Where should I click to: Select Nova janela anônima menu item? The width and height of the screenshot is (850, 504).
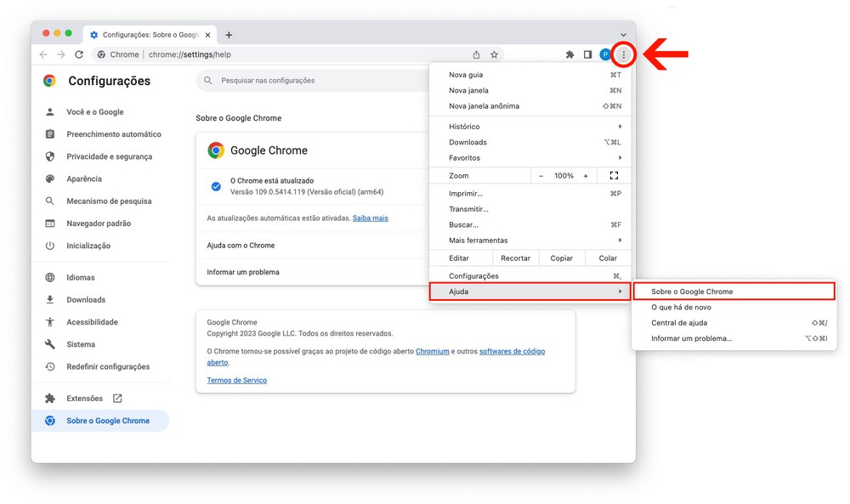pyautogui.click(x=530, y=106)
